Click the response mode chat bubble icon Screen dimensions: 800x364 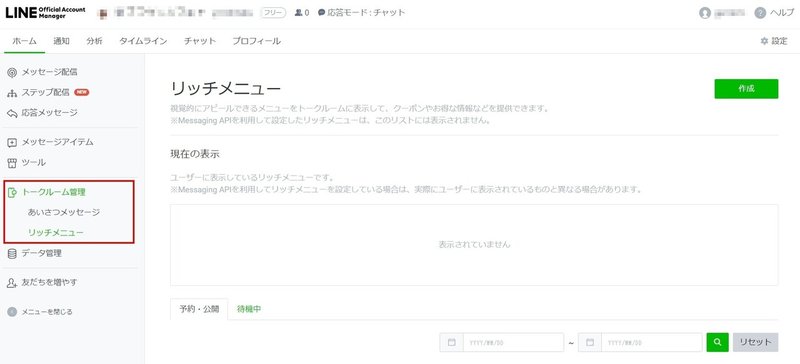[x=321, y=13]
